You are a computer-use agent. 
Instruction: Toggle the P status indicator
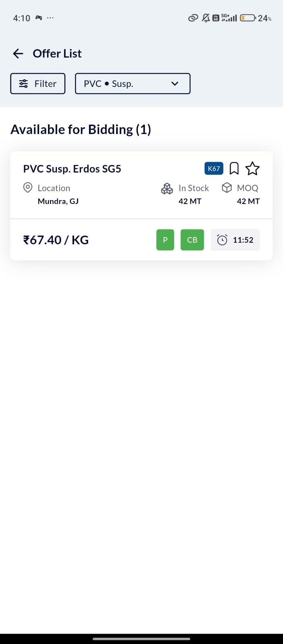tap(165, 239)
